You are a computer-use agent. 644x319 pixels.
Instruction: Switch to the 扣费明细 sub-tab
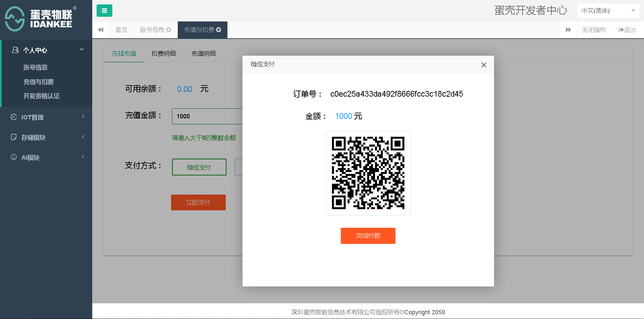pos(164,54)
